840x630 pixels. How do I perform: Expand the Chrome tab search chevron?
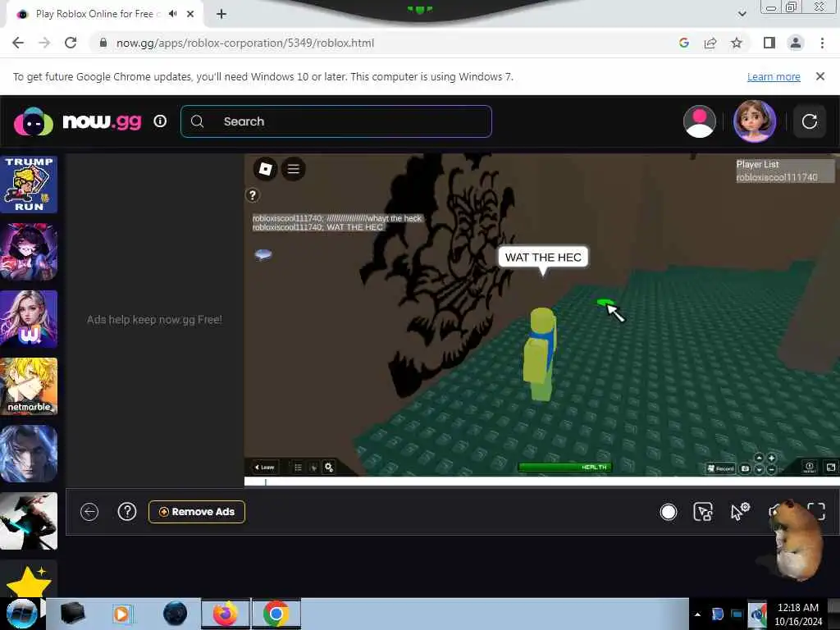point(742,14)
